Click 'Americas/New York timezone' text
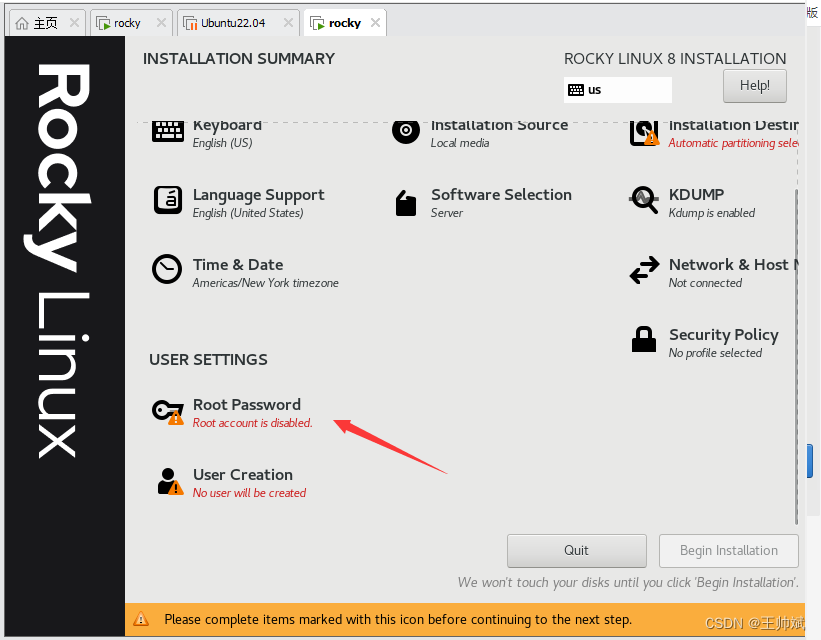Screen dimensions: 821x640 265,283
